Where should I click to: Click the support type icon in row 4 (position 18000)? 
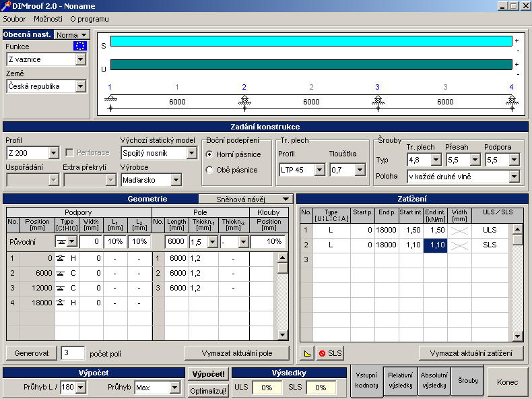[x=61, y=303]
